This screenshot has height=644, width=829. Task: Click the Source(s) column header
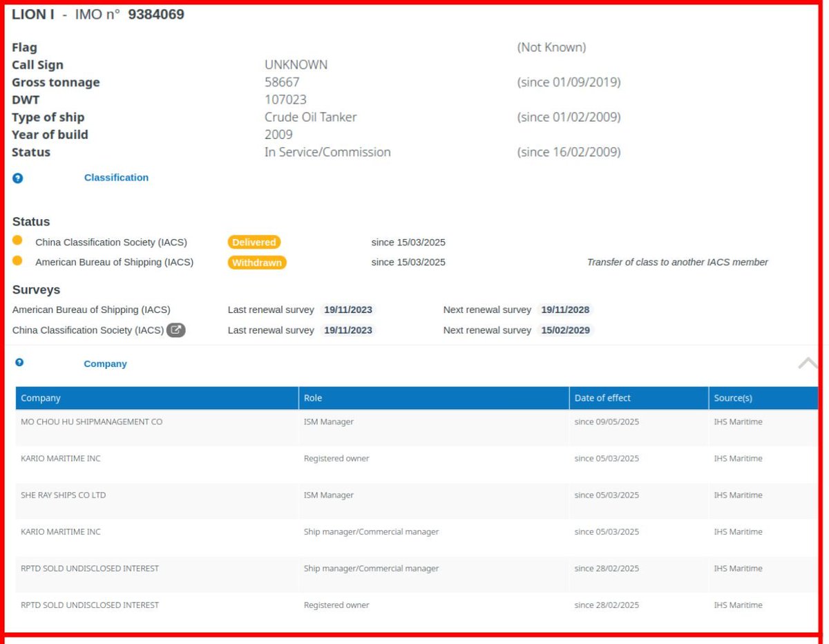(x=763, y=398)
